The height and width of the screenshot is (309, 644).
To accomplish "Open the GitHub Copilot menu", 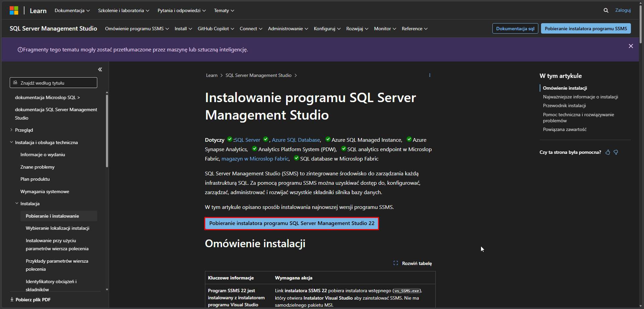I will point(216,29).
